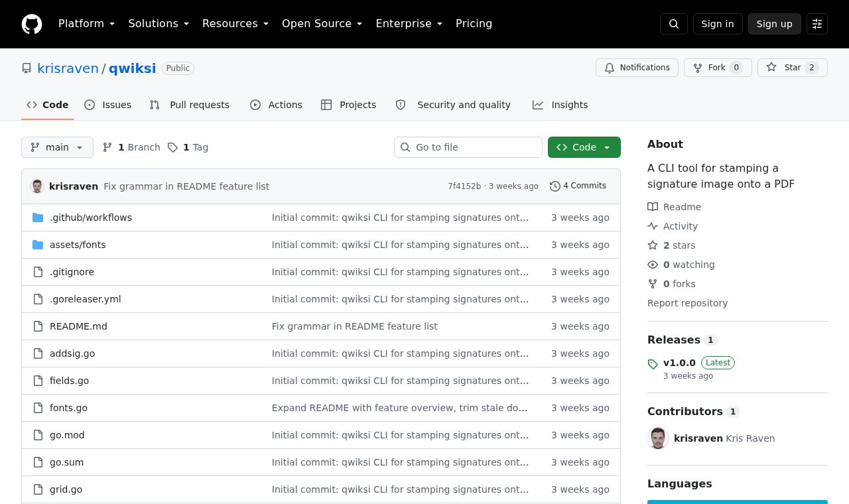This screenshot has width=849, height=504.
Task: Switch to the Insights tab
Action: tap(560, 105)
